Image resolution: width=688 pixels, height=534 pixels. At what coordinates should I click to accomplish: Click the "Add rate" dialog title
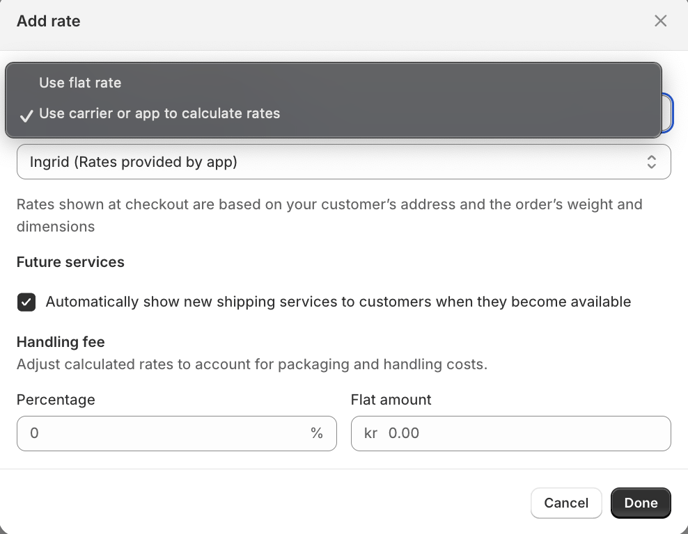coord(48,21)
